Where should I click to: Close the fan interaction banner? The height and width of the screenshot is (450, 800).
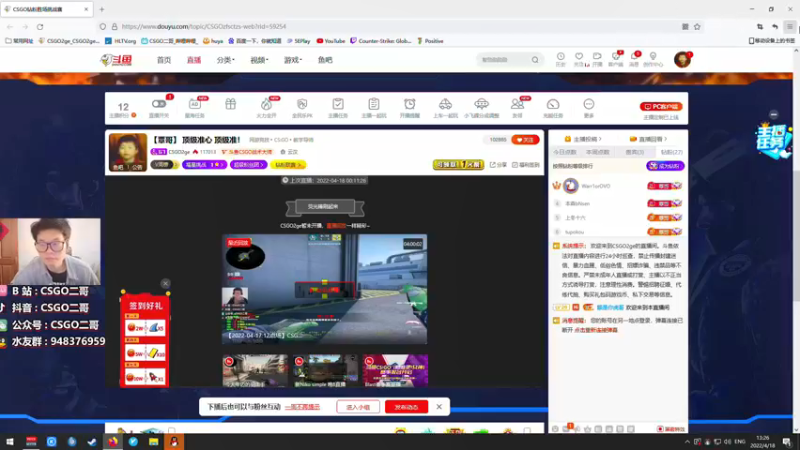(x=439, y=407)
